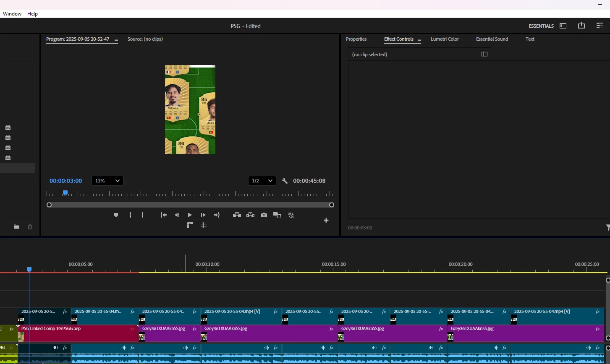Go to In point in monitor
The width and height of the screenshot is (610, 364).
point(163,215)
